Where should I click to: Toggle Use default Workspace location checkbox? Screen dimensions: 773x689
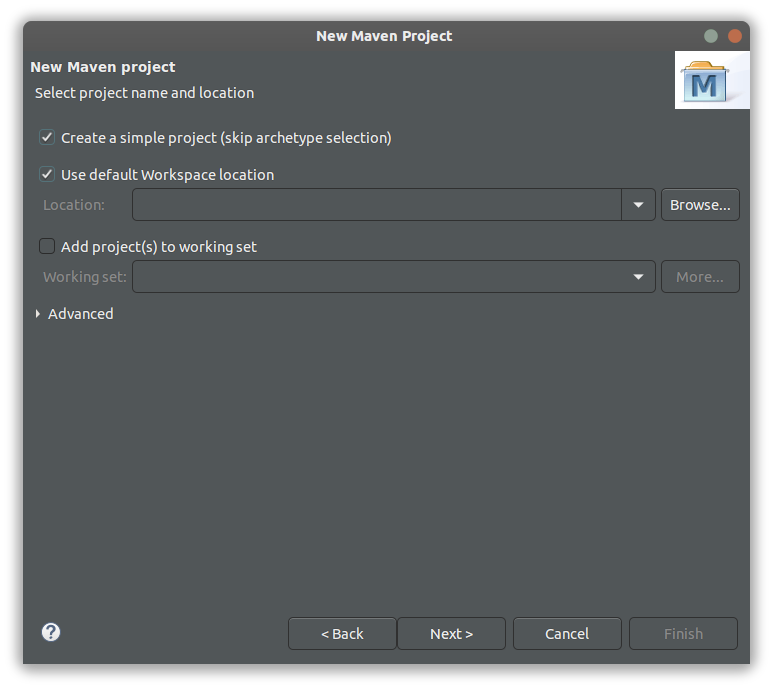(x=47, y=174)
